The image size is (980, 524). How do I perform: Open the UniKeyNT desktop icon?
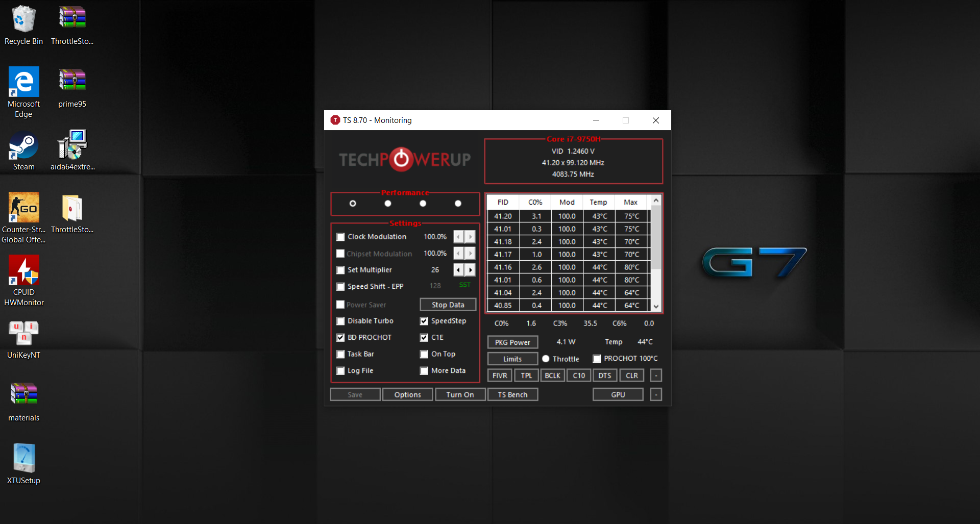point(23,339)
